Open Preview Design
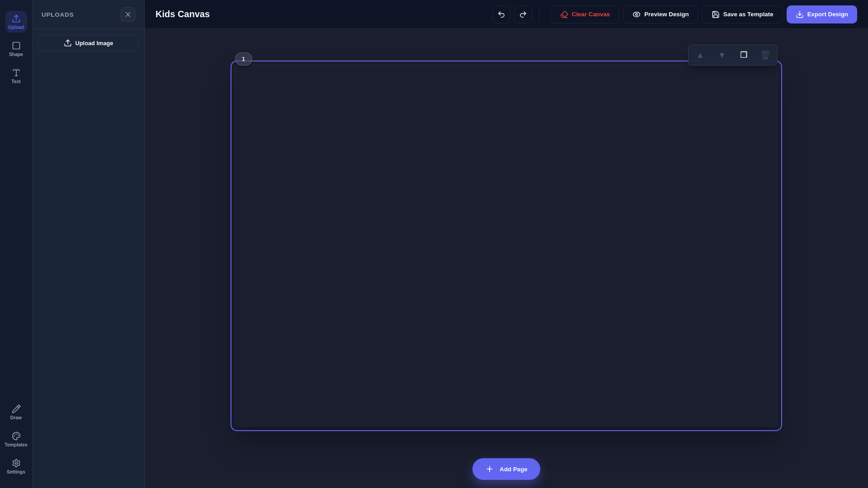The height and width of the screenshot is (488, 868). 660,14
